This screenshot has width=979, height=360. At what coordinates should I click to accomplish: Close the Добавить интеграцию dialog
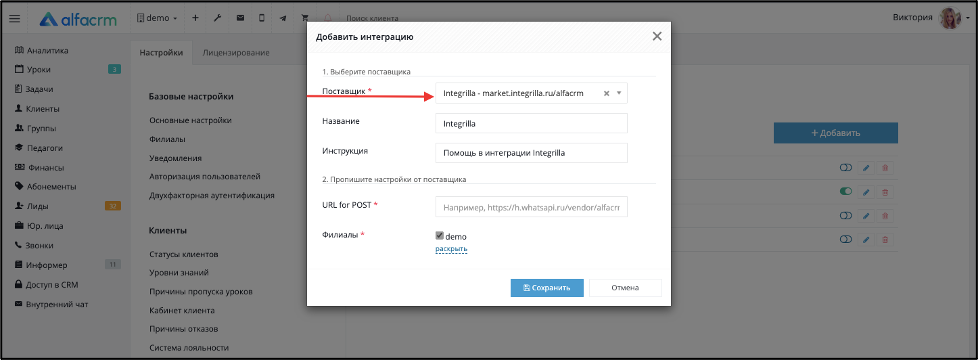(657, 36)
